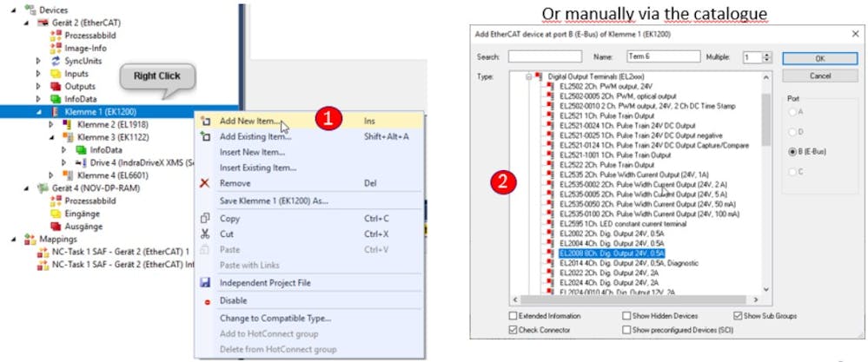868x362 pixels.
Task: Select Klemme 1 (EK1200) in the tree
Action: (x=100, y=112)
